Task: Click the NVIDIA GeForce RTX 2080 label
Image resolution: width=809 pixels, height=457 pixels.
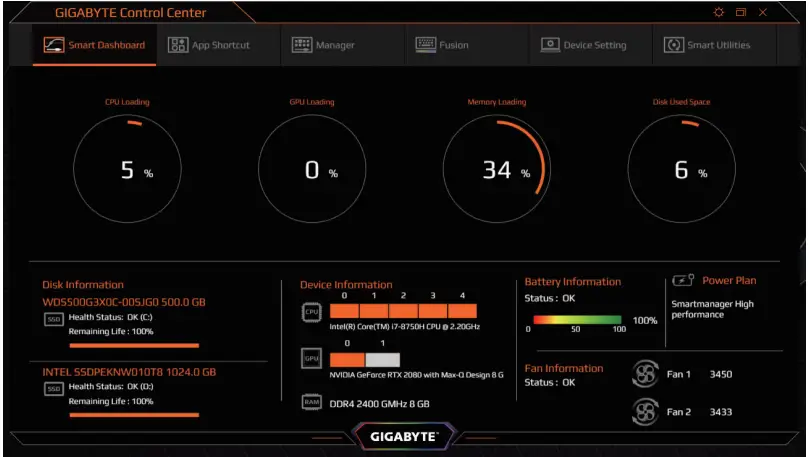Action: pos(416,375)
